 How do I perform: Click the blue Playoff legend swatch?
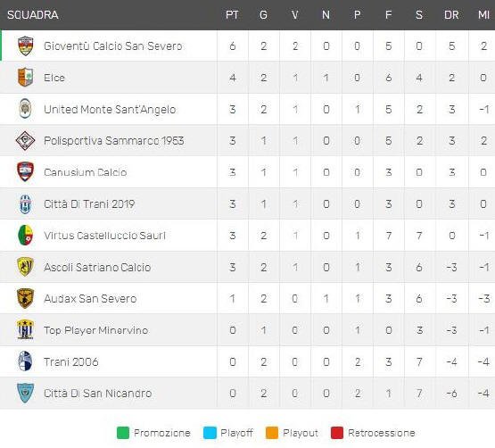click(x=210, y=433)
